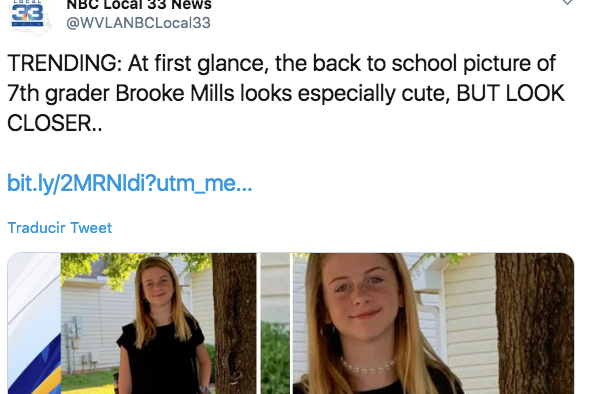The width and height of the screenshot is (589, 394).
Task: Open the Local 33 logo avatar
Action: point(29,16)
